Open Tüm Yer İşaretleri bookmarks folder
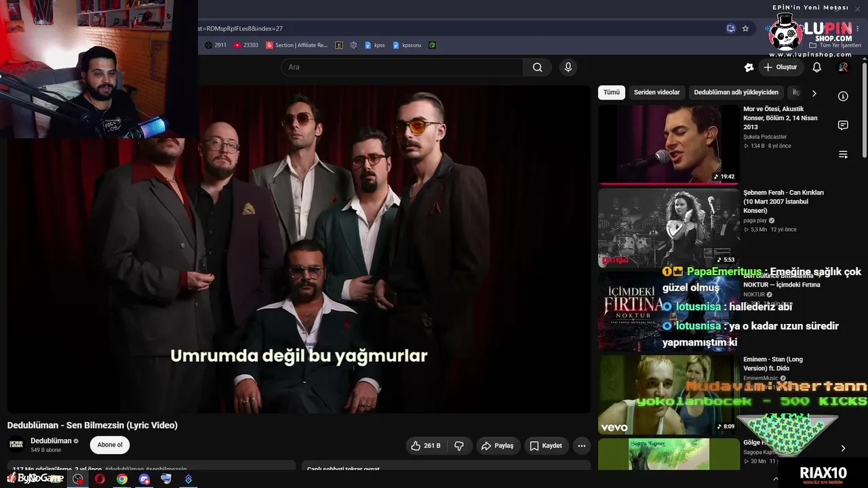Image resolution: width=868 pixels, height=488 pixels. pyautogui.click(x=834, y=45)
